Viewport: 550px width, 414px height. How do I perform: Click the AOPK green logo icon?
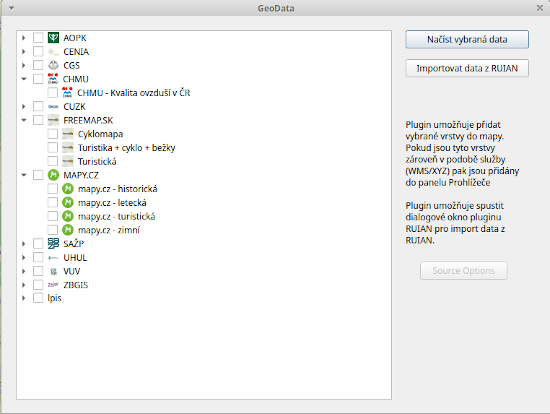click(53, 38)
